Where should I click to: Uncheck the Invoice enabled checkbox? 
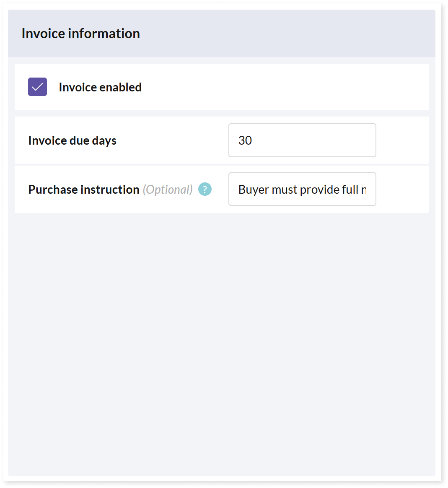point(37,87)
